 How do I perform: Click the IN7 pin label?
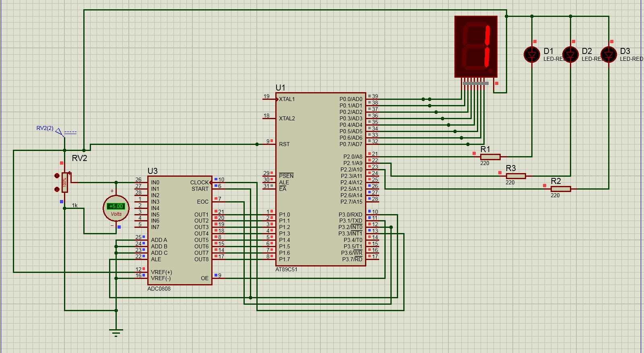click(x=155, y=227)
